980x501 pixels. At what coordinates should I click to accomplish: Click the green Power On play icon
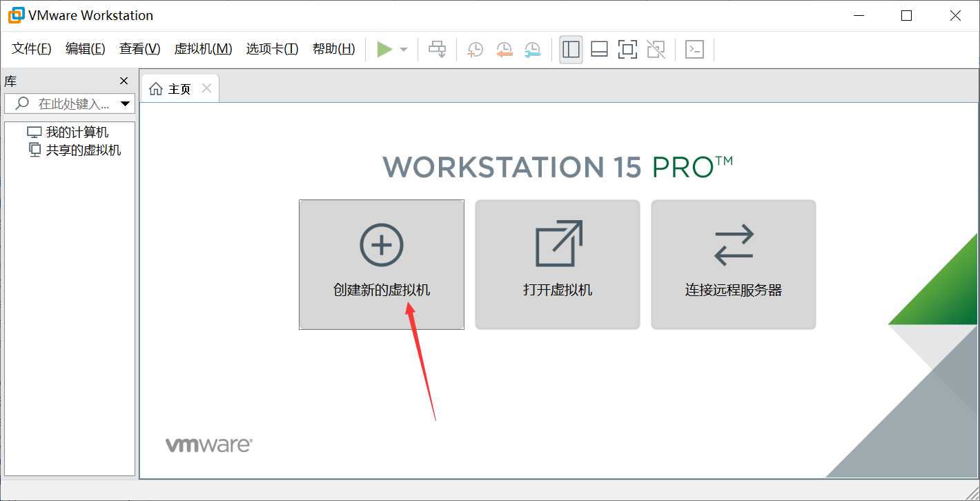tap(385, 49)
